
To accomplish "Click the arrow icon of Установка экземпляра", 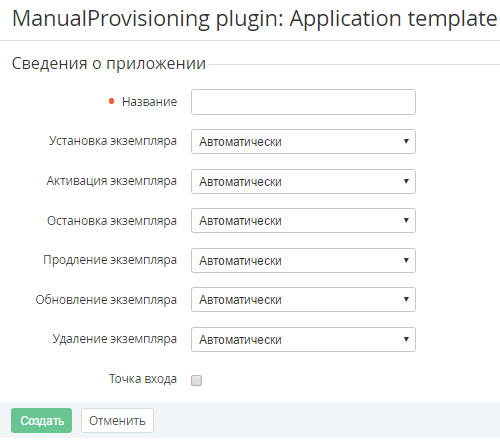I will pos(406,141).
